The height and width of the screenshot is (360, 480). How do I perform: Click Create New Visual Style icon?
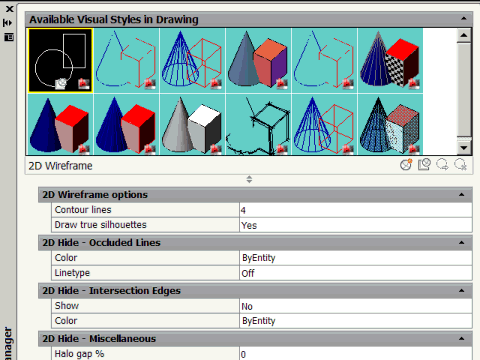[406, 165]
